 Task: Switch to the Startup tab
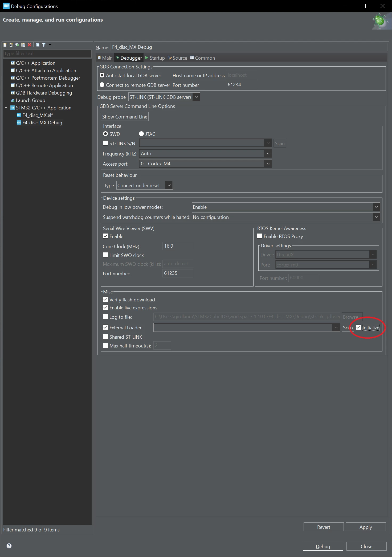[155, 58]
